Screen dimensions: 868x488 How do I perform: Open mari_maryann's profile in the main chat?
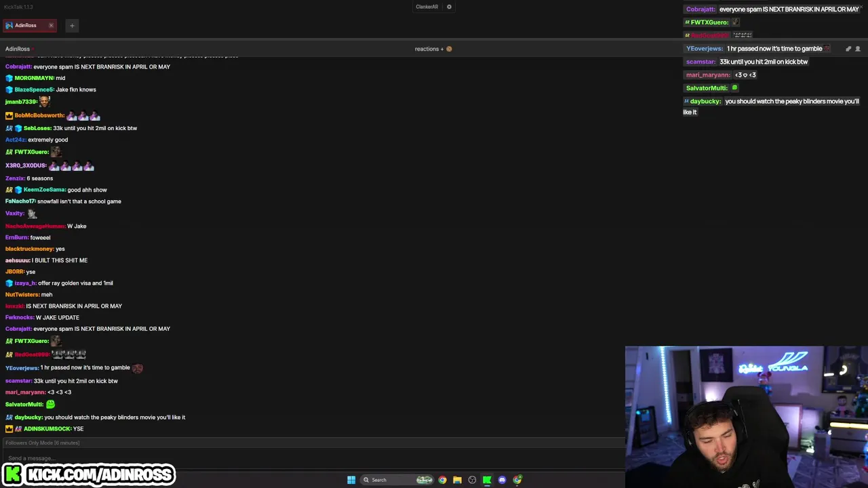[26, 392]
